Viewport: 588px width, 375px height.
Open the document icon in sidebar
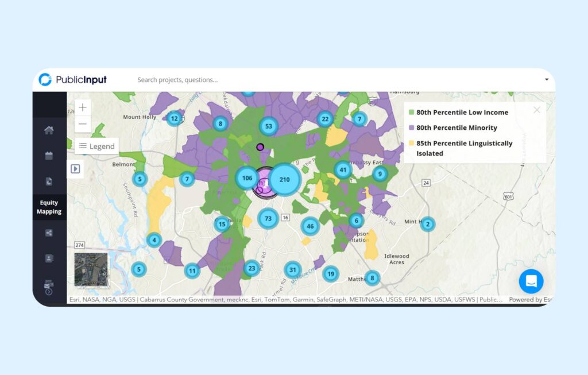click(x=49, y=181)
